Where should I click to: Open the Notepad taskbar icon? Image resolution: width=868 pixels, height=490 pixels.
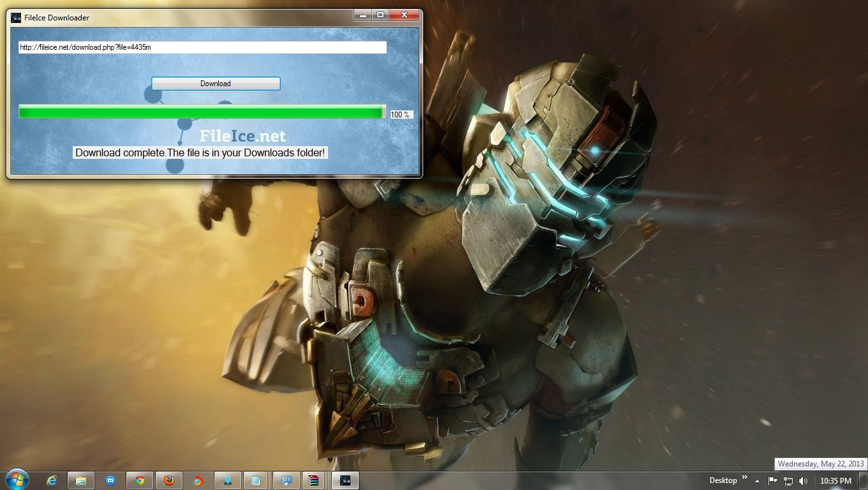257,480
